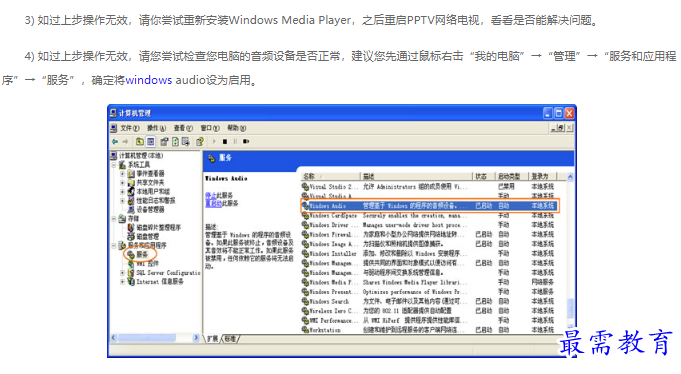
Task: Switch to the 标准 tab
Action: 230,338
